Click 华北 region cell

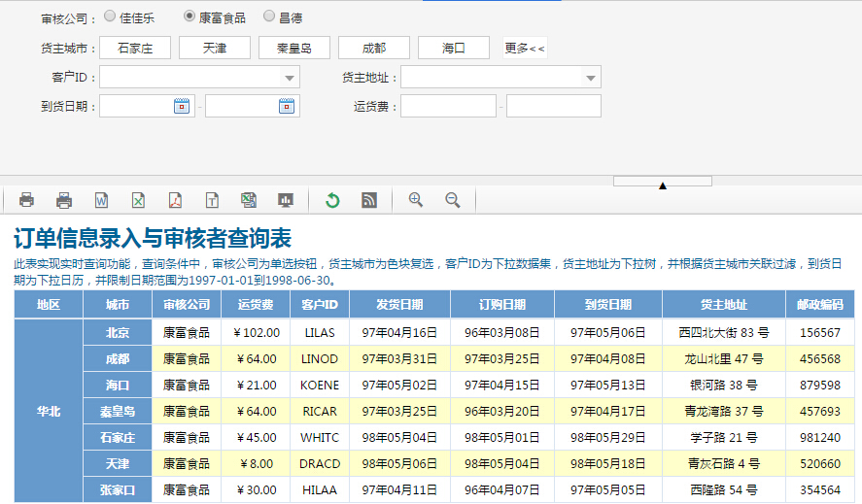[x=49, y=411]
